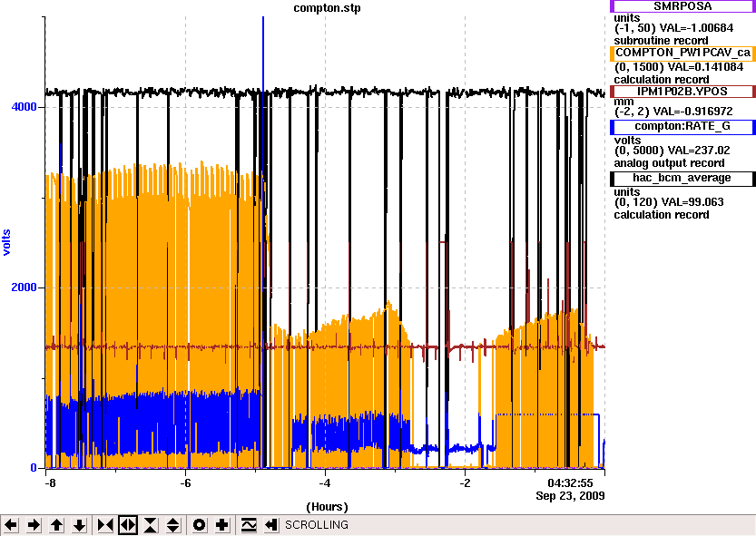Screen dimensions: 756x536
Task: Zoom in vertically using hourglass icon
Action: pyautogui.click(x=151, y=525)
